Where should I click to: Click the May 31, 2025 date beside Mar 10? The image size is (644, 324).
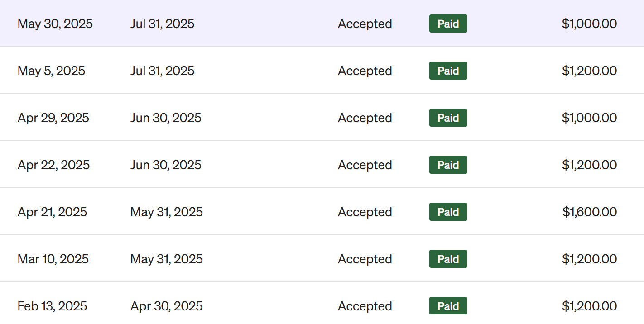(166, 259)
